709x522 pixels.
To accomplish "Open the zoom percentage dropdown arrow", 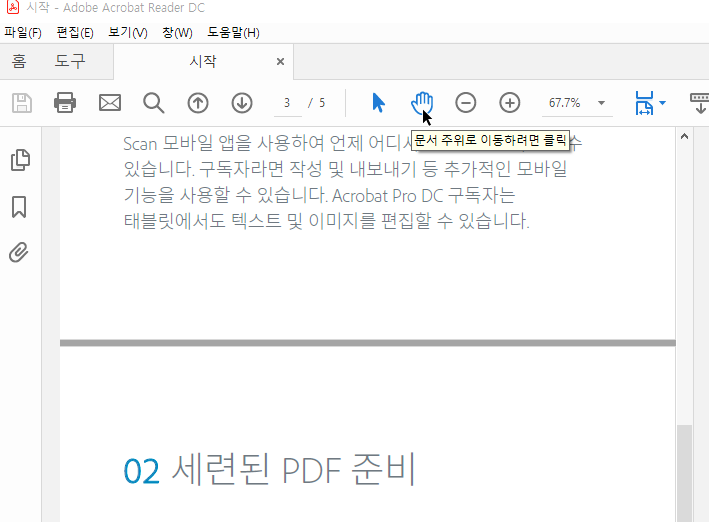I will tap(601, 103).
